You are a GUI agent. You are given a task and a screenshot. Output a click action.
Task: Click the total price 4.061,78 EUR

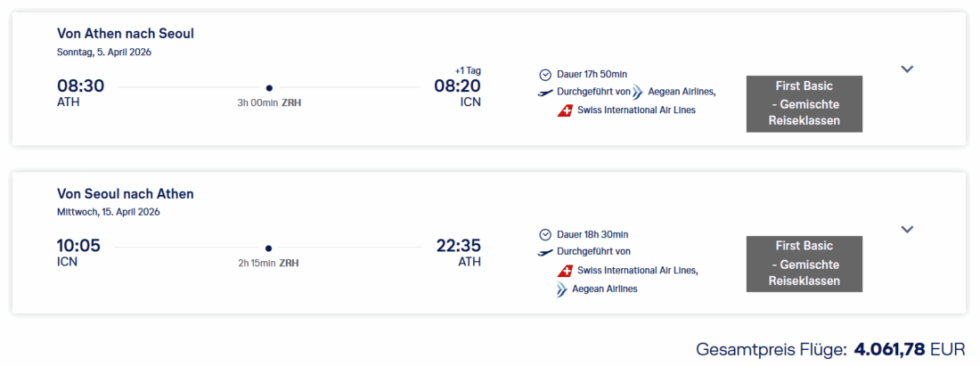910,350
